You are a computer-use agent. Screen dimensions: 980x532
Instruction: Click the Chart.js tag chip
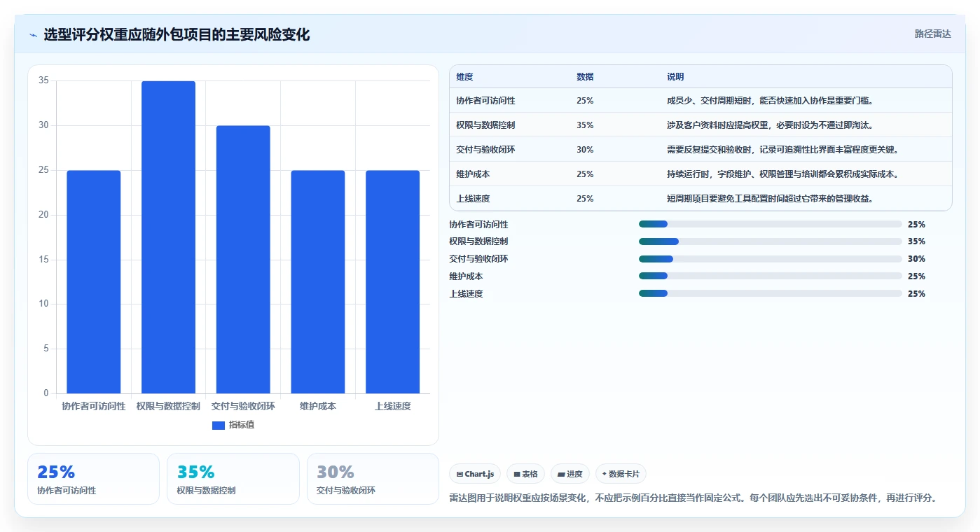(x=475, y=474)
